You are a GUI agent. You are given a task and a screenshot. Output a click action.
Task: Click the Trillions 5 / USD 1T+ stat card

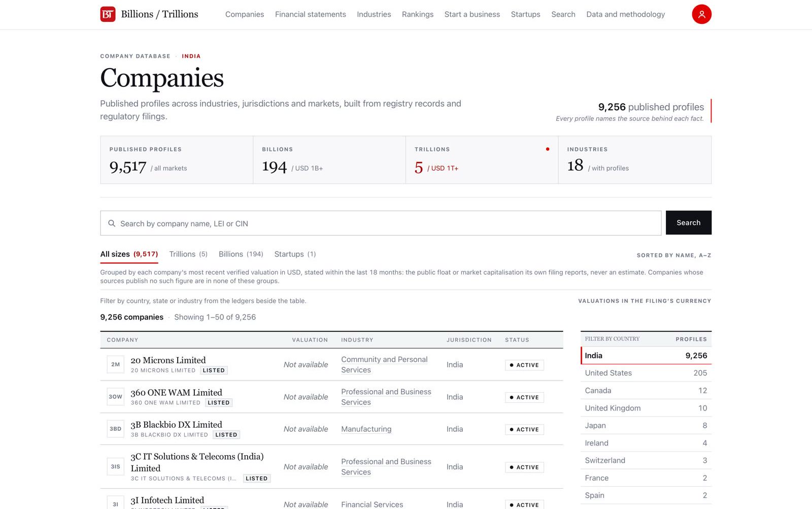click(x=482, y=160)
